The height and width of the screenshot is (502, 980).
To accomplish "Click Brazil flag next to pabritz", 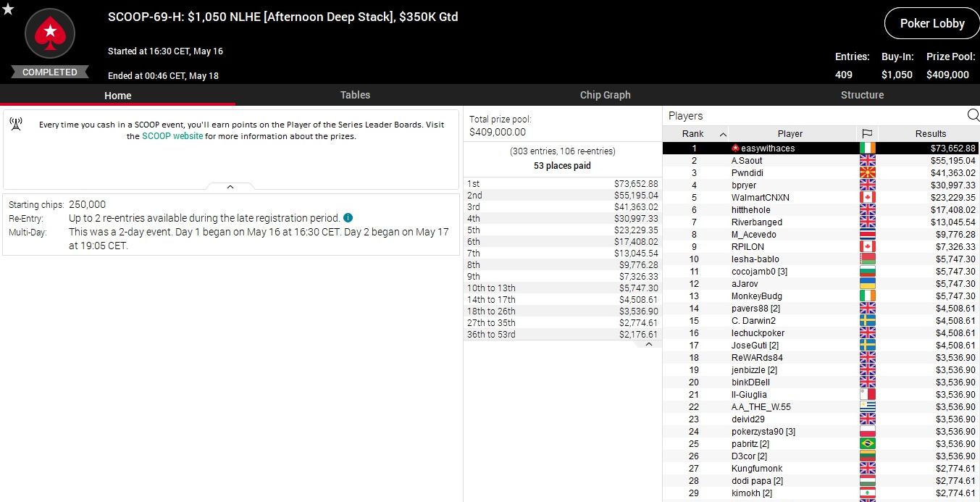I will [x=866, y=444].
